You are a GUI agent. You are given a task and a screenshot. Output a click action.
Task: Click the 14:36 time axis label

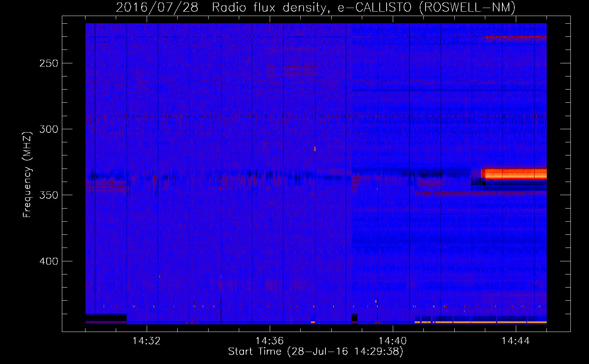coord(269,341)
